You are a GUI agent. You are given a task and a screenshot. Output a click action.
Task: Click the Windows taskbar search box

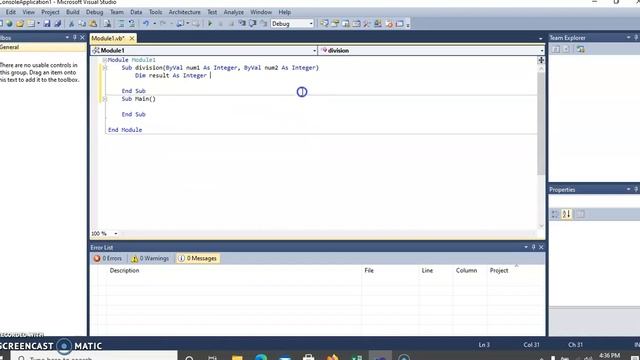click(x=94, y=357)
